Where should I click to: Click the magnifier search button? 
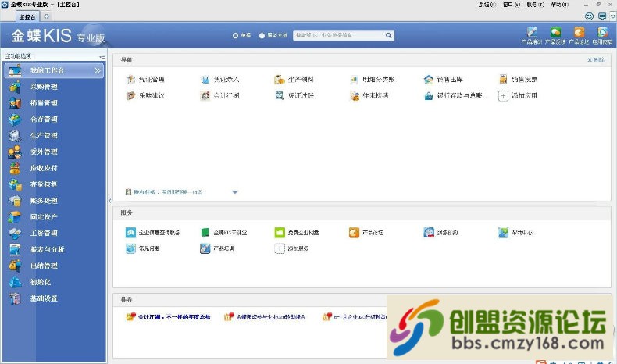coord(388,35)
